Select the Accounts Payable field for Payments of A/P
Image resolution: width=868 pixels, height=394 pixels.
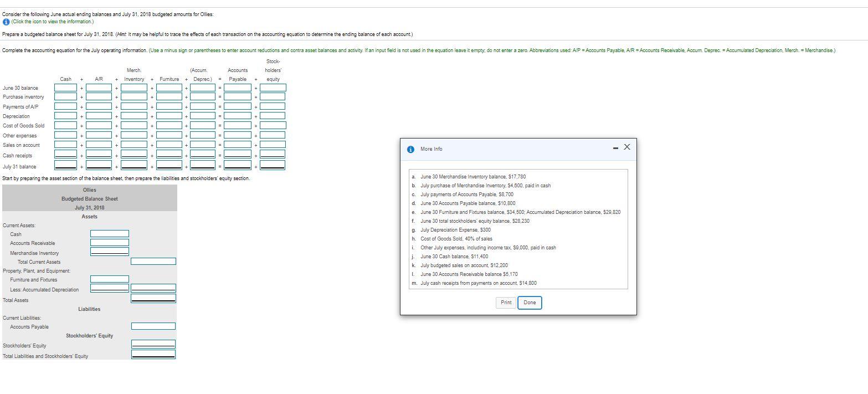238,106
